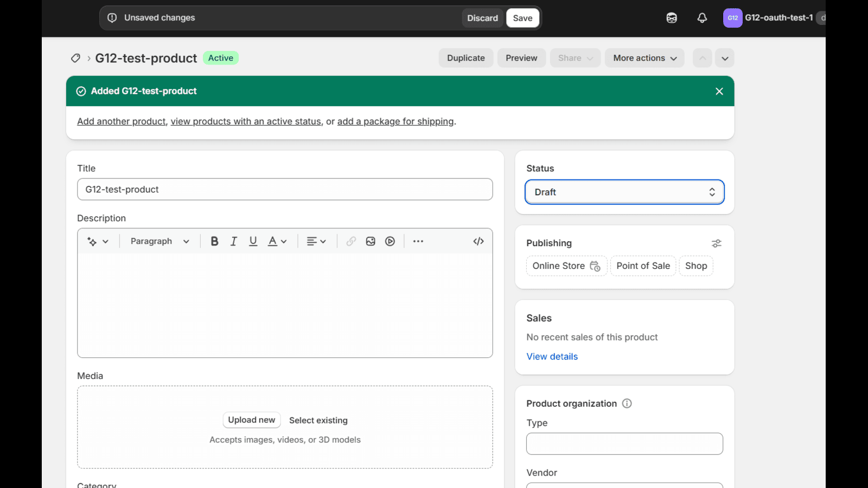Click Upload new in the Media section
This screenshot has width=868, height=488.
[251, 420]
